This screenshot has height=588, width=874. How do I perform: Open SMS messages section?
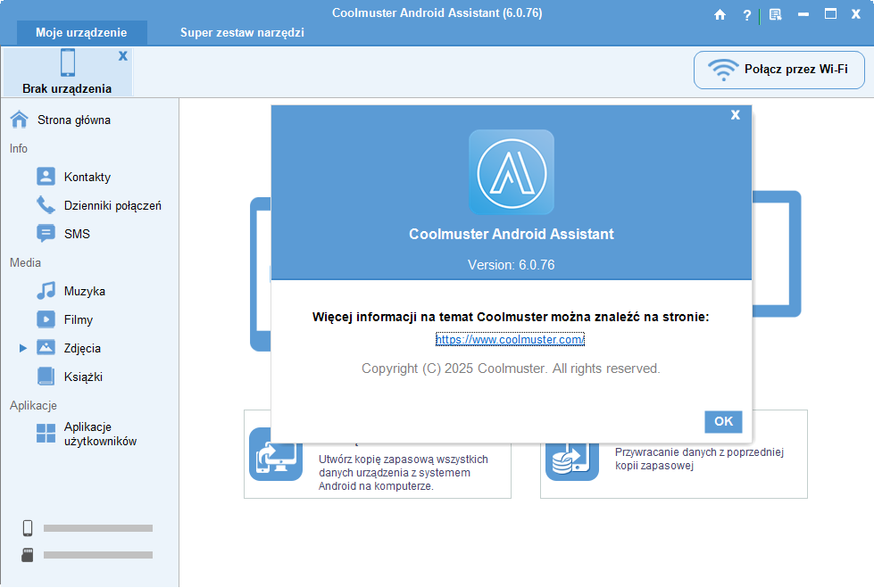[77, 234]
